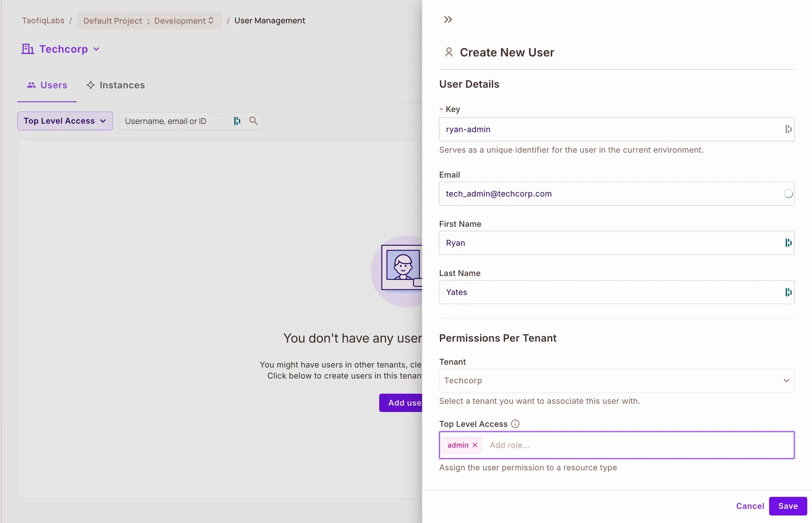This screenshot has height=523, width=812.
Task: Click the password manager icon in Last Name field
Action: click(x=788, y=292)
